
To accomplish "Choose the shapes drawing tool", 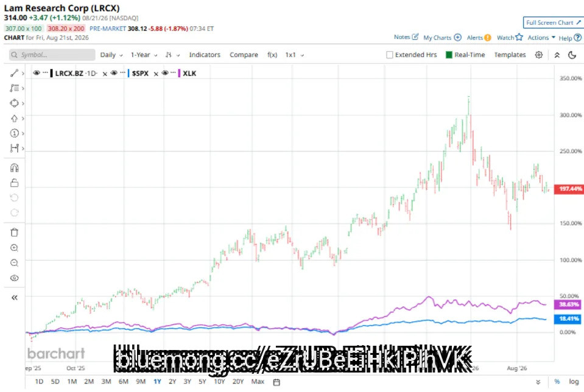I will tap(14, 103).
